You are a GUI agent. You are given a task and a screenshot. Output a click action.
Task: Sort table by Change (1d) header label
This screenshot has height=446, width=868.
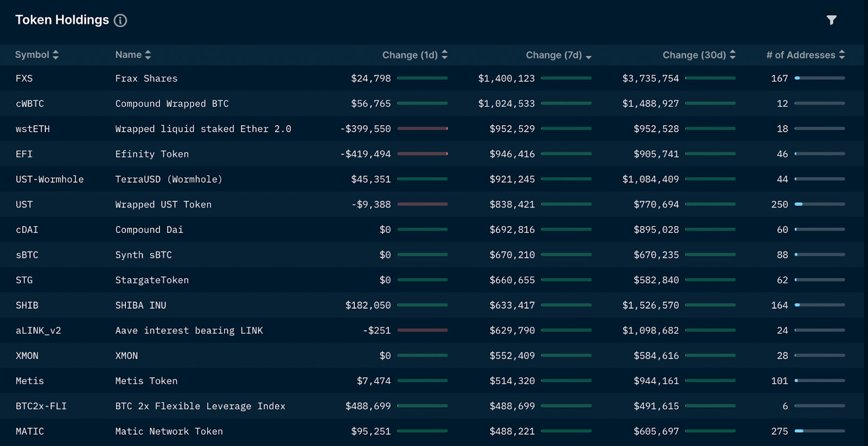point(410,55)
